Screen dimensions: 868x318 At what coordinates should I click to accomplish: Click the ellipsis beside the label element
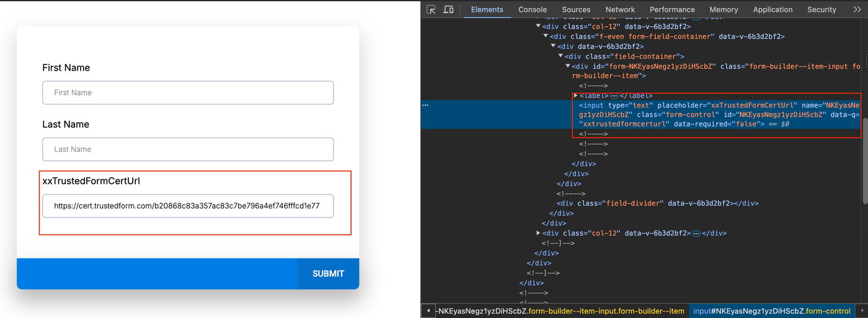pos(614,95)
